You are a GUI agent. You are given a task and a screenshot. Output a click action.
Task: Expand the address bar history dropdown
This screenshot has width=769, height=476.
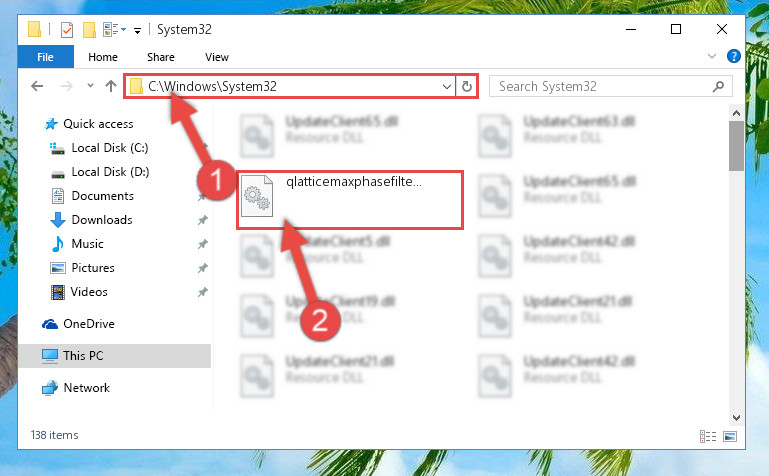[446, 87]
